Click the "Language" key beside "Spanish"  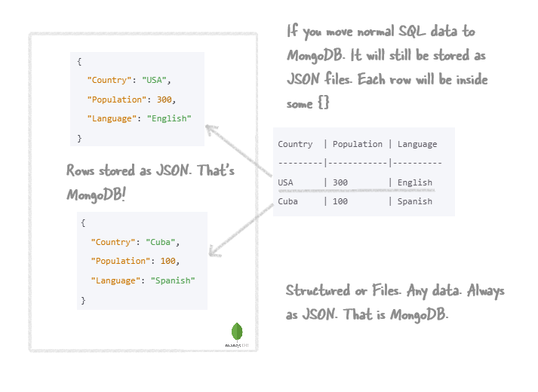click(115, 280)
